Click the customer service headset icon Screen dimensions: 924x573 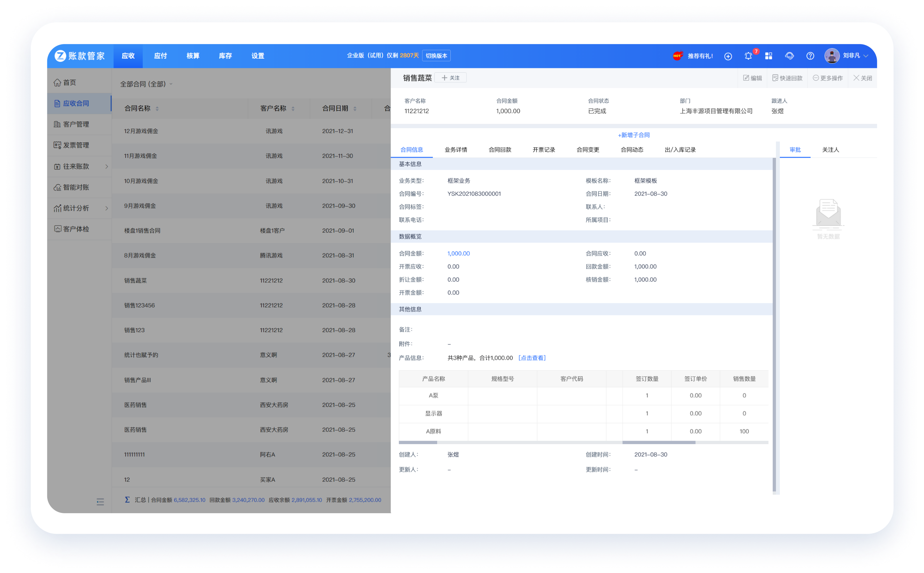[x=789, y=56]
